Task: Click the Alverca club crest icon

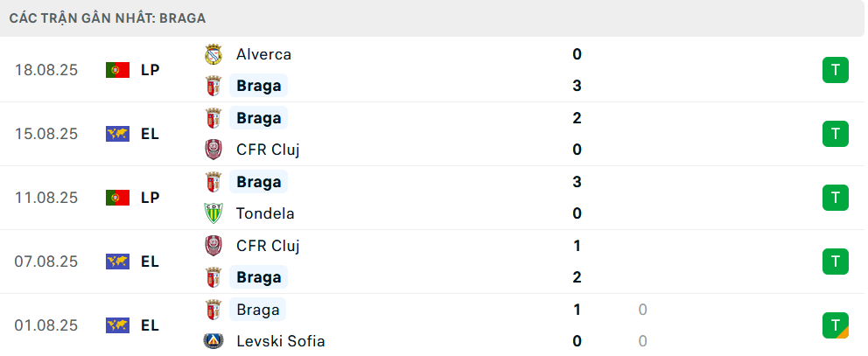Action: coord(213,54)
